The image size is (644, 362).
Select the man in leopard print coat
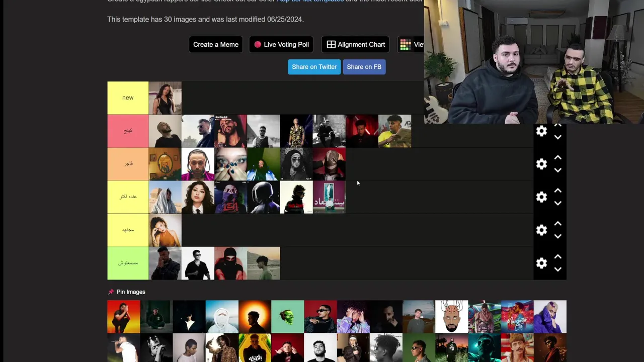(222, 348)
